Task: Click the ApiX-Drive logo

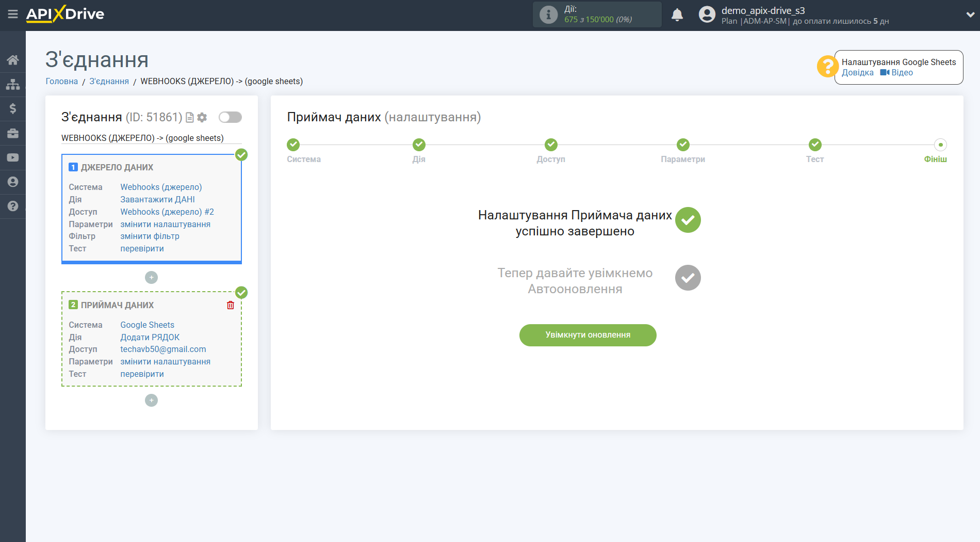Action: pyautogui.click(x=65, y=14)
